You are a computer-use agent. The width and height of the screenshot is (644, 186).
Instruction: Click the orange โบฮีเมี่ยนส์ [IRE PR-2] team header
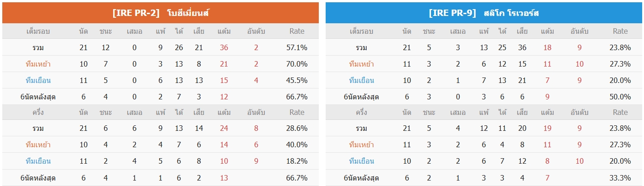[x=161, y=13]
